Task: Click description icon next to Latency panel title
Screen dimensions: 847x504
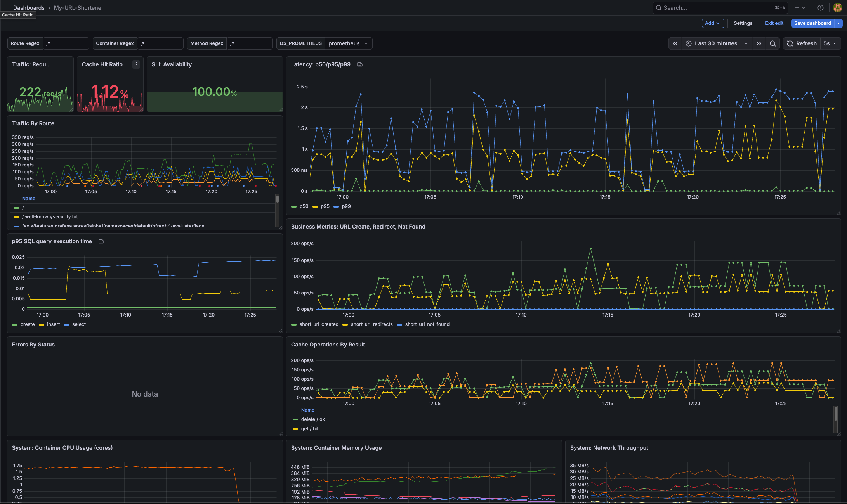Action: click(360, 64)
